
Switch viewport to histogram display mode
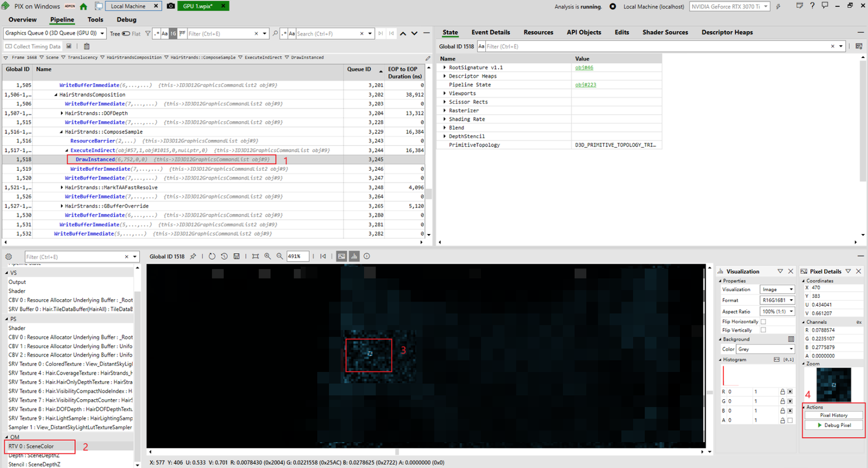(354, 256)
